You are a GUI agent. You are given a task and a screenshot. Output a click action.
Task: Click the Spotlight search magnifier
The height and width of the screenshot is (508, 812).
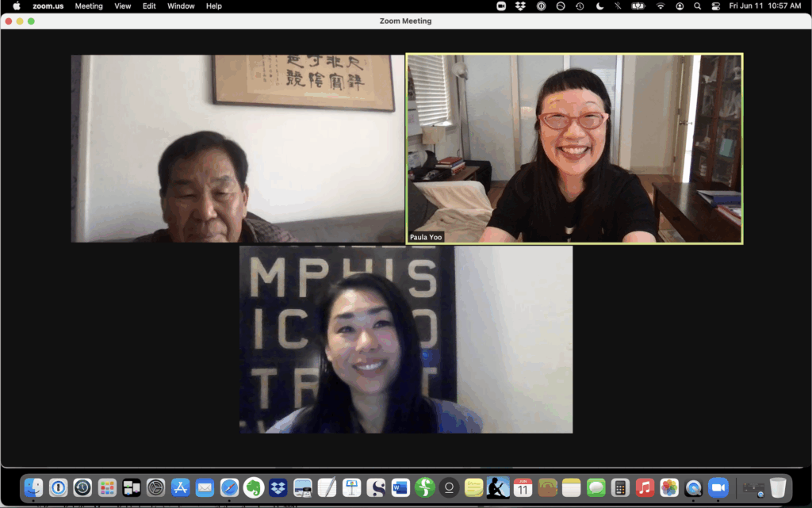tap(698, 6)
